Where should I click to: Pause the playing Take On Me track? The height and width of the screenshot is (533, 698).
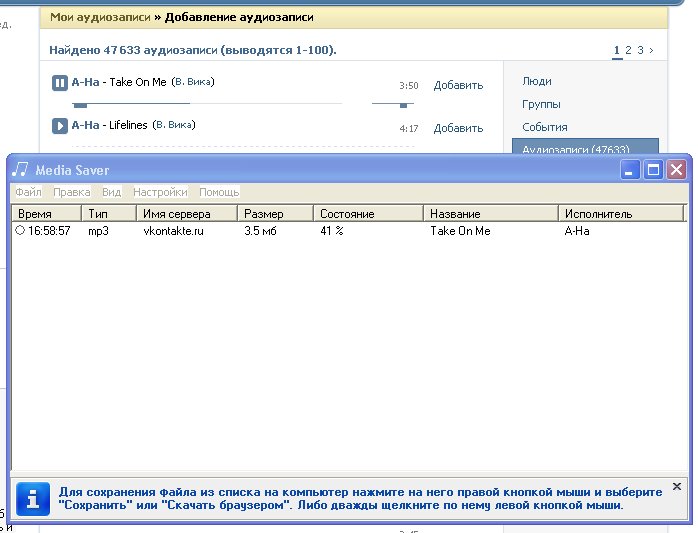pyautogui.click(x=59, y=83)
